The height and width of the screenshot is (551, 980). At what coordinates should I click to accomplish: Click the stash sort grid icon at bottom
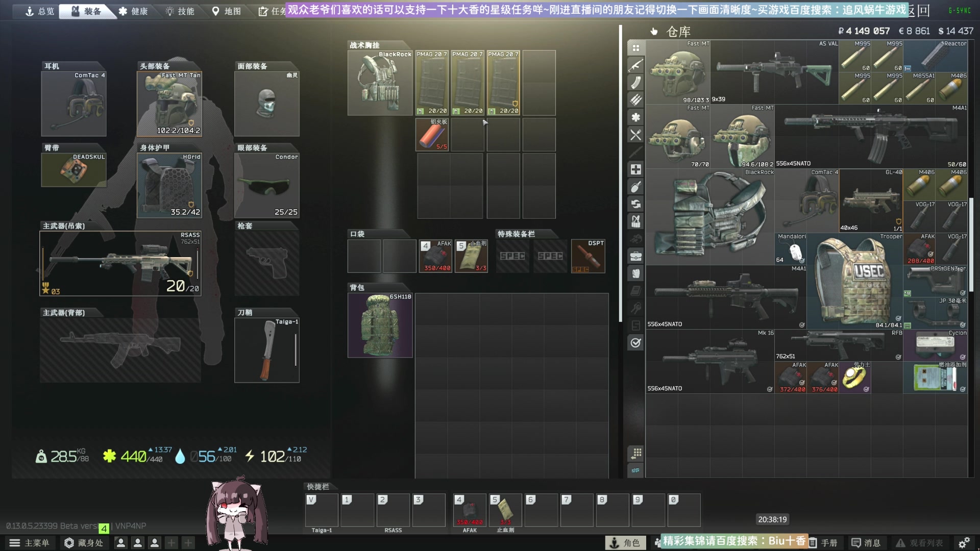(635, 453)
